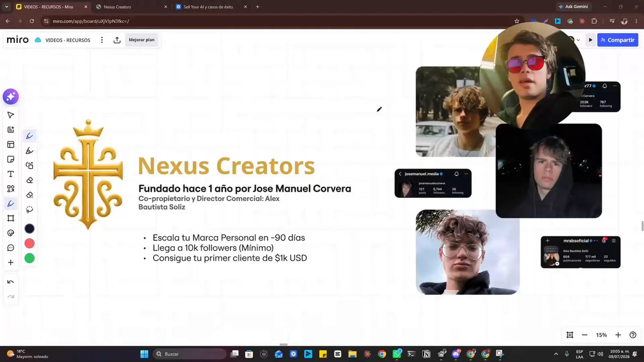
Task: Pick the red pen color
Action: [x=29, y=243]
